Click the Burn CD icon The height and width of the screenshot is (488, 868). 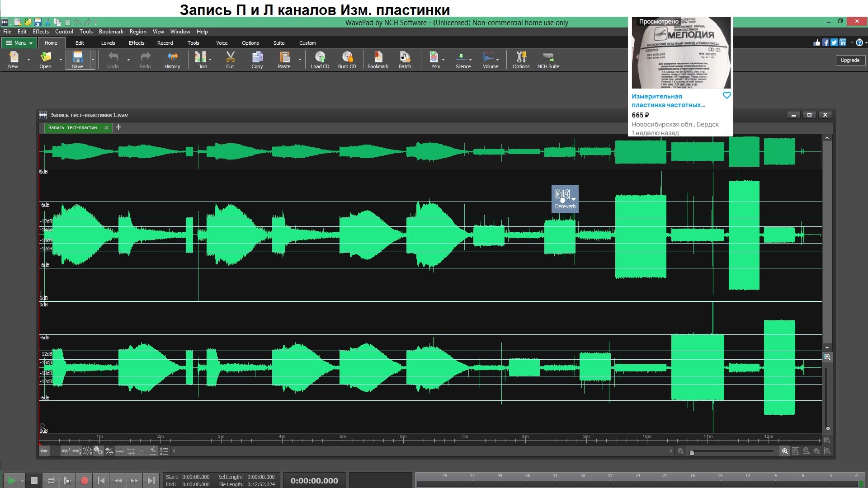coord(347,60)
